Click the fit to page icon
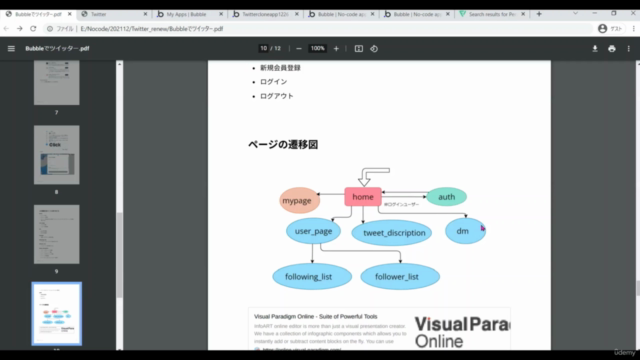640x360 pixels. (x=358, y=49)
